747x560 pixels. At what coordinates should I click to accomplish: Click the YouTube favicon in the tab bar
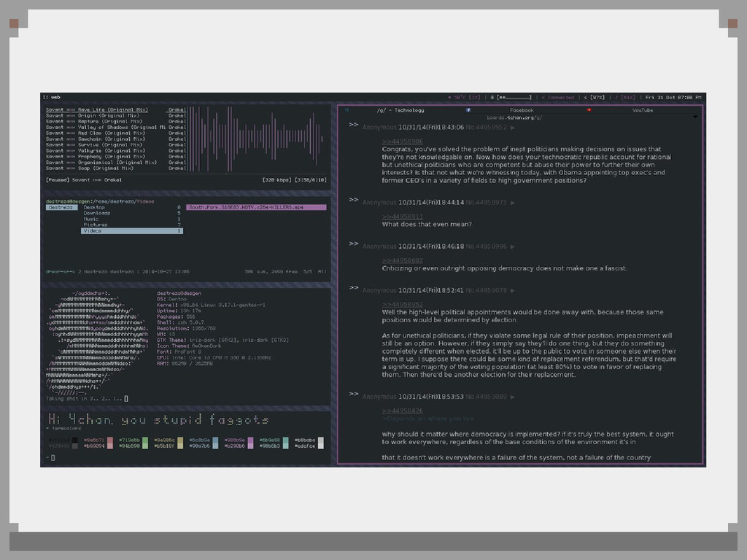589,110
